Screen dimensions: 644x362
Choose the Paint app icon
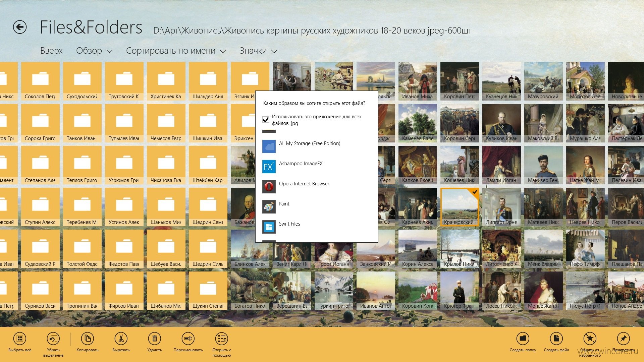269,207
